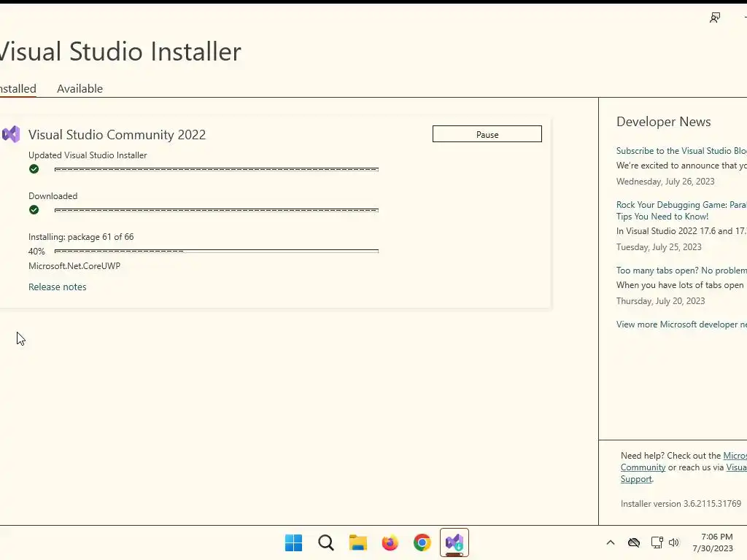Click the Visual Studio Community 2022 logo icon

pyautogui.click(x=11, y=134)
